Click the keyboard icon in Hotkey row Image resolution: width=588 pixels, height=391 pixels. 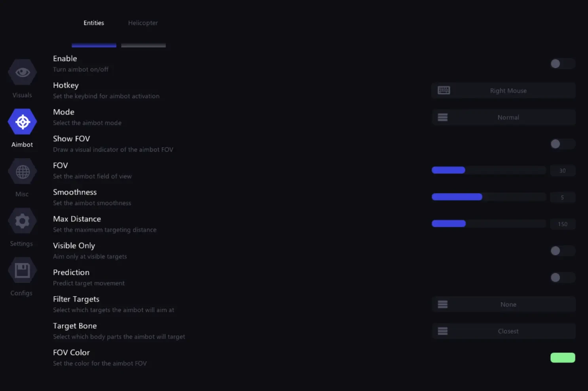(444, 90)
